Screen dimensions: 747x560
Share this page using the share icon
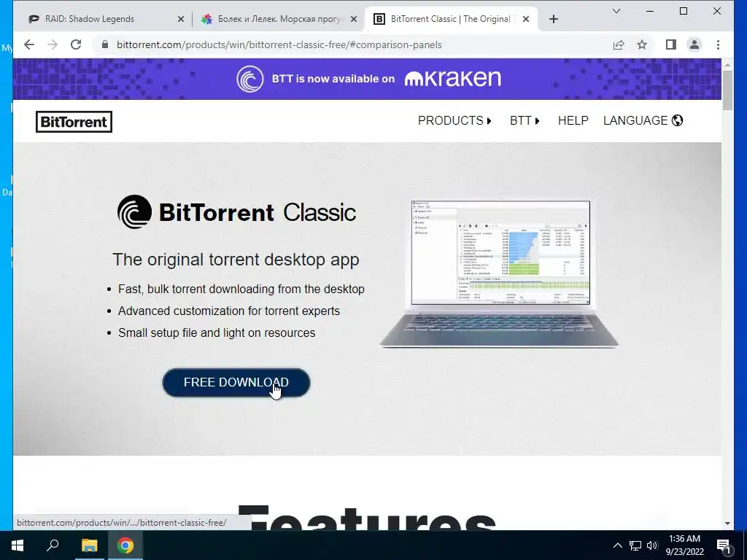pyautogui.click(x=619, y=44)
